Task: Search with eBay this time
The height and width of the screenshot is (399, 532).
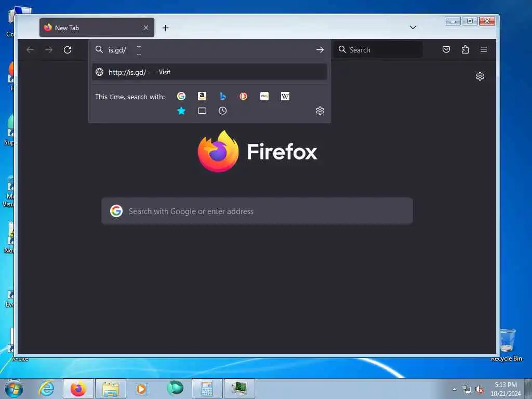Action: [x=264, y=96]
